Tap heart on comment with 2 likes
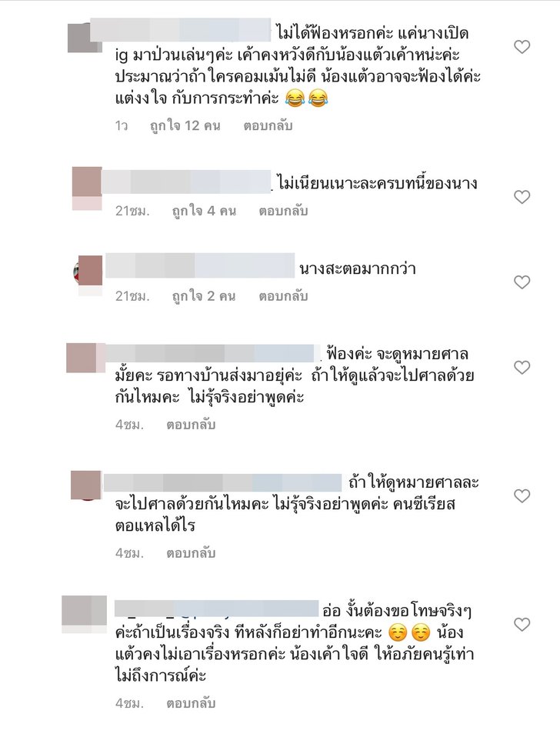Viewport: 560px width, 737px height. (x=522, y=282)
